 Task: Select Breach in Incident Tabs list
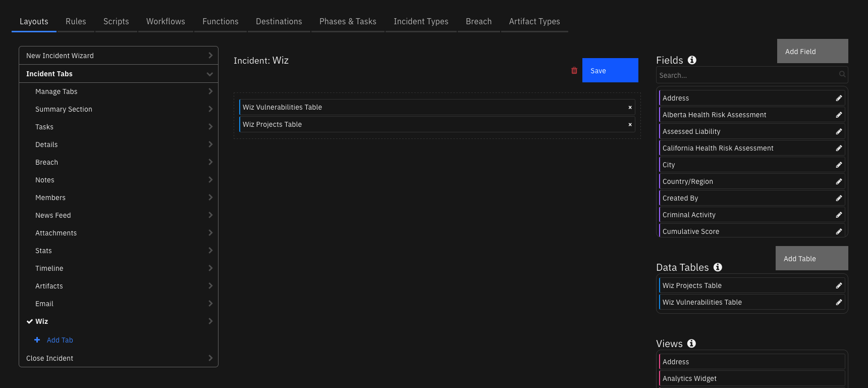[119, 162]
